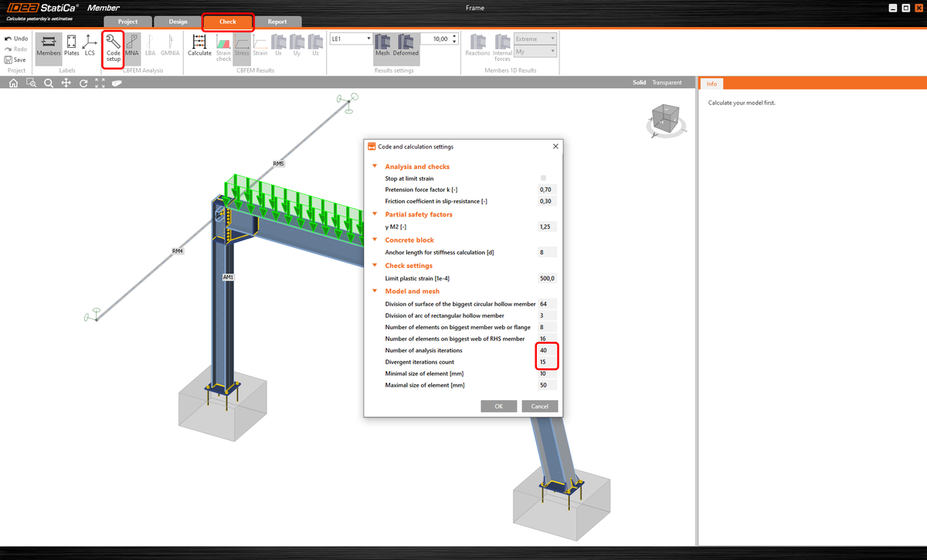Open Code setup in CBFEM Analysis group
Screen dimensions: 927x560
click(113, 48)
